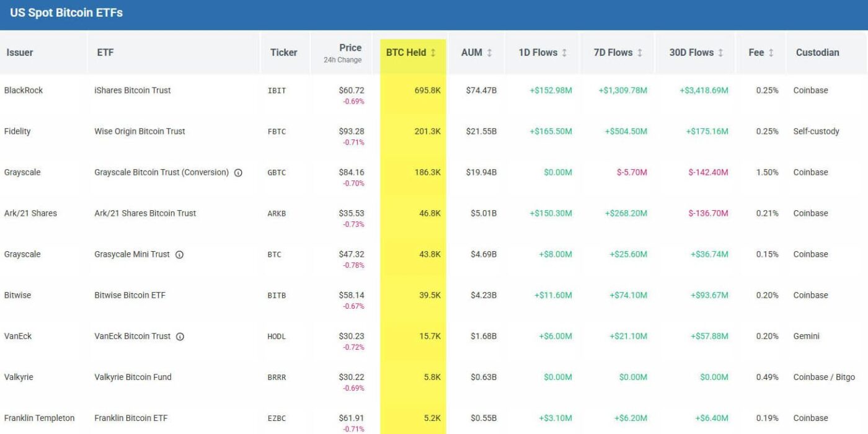Screen dimensions: 868x434
Task: Click $-136.70M 30D flows value
Action: [x=709, y=213]
